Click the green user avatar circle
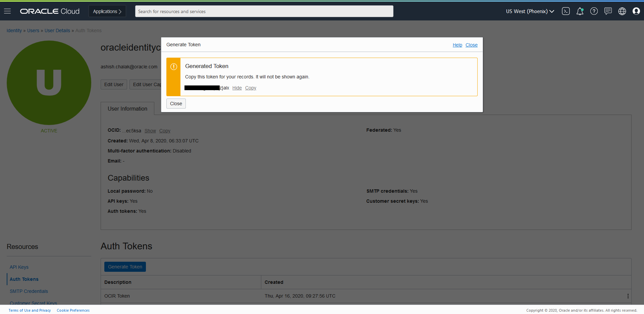644x314 pixels. pos(49,83)
